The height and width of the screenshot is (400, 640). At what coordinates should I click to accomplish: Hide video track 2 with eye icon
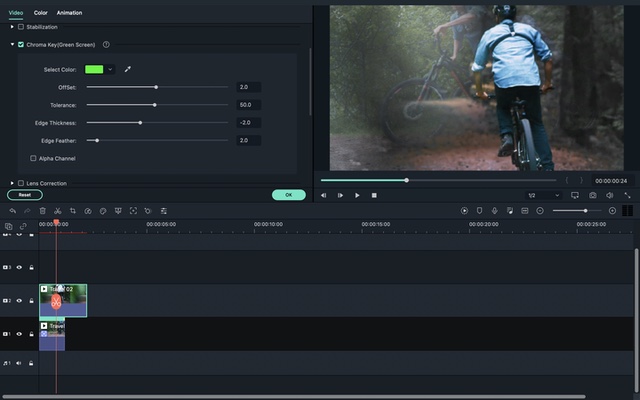pyautogui.click(x=19, y=300)
